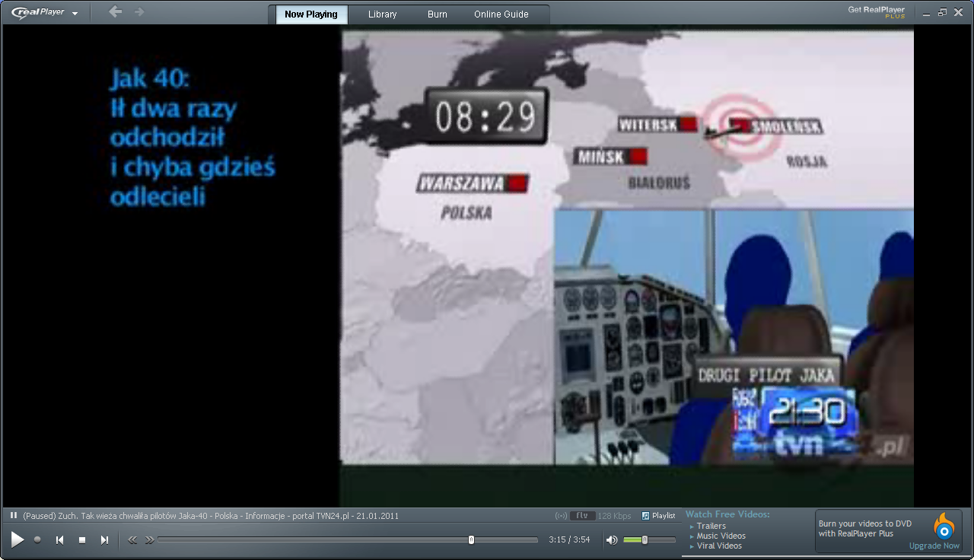Click Get RealPlayer Plus link
The width and height of the screenshot is (974, 560).
point(877,11)
